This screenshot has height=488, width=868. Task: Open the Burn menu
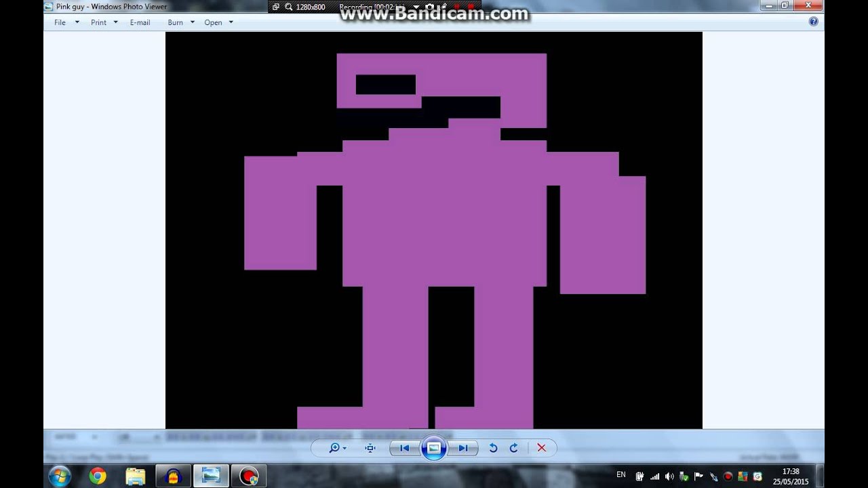coord(176,22)
